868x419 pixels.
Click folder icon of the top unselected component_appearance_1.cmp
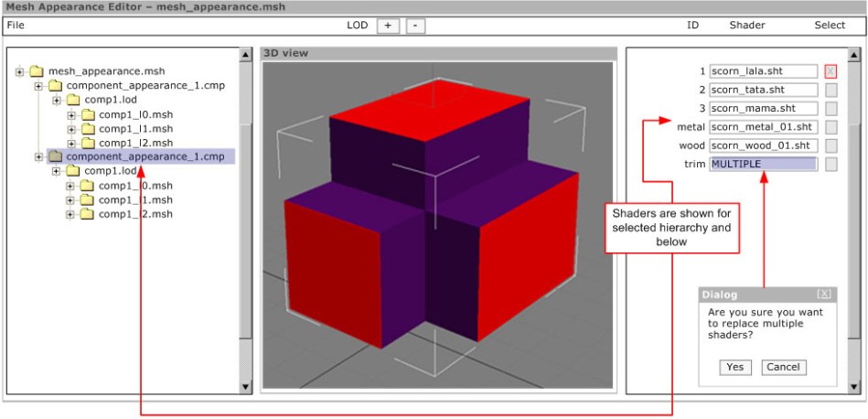click(55, 85)
